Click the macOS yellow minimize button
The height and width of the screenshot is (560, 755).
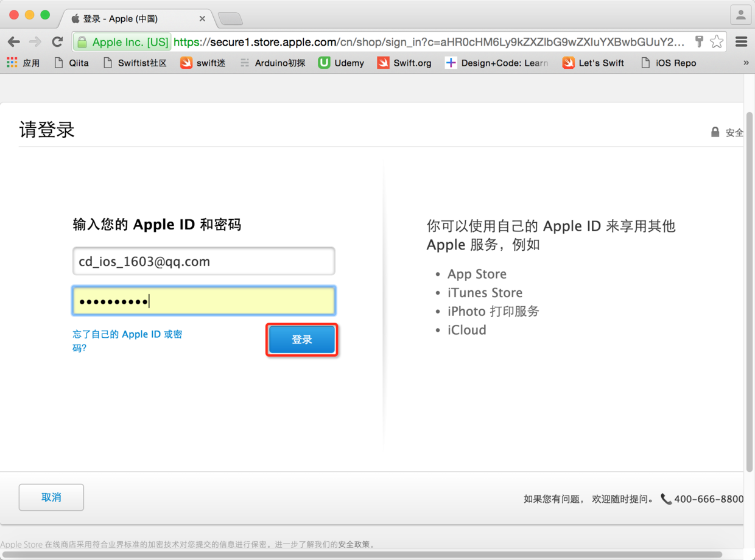pyautogui.click(x=29, y=15)
